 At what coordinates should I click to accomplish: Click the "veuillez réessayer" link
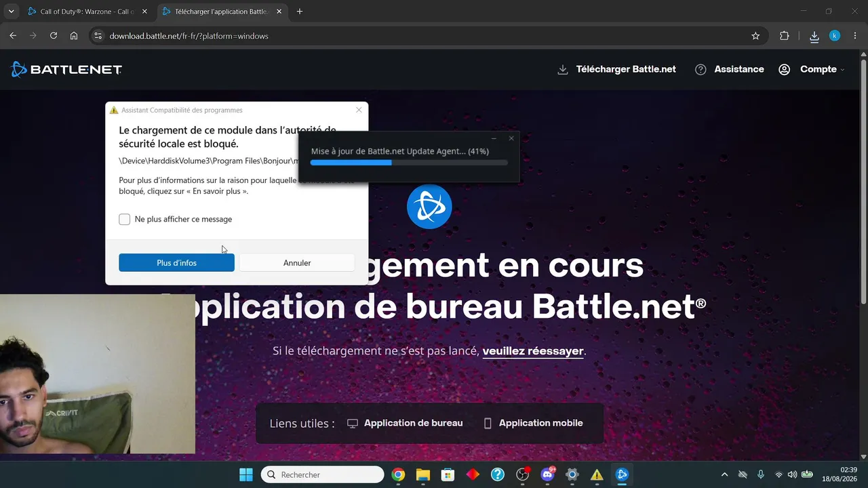tap(533, 351)
